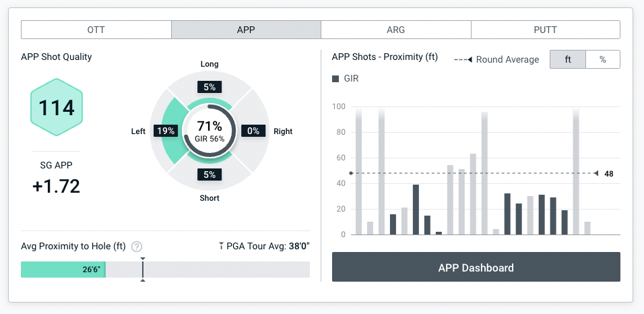The height and width of the screenshot is (314, 644).
Task: Switch to the ARG tab
Action: click(x=395, y=30)
